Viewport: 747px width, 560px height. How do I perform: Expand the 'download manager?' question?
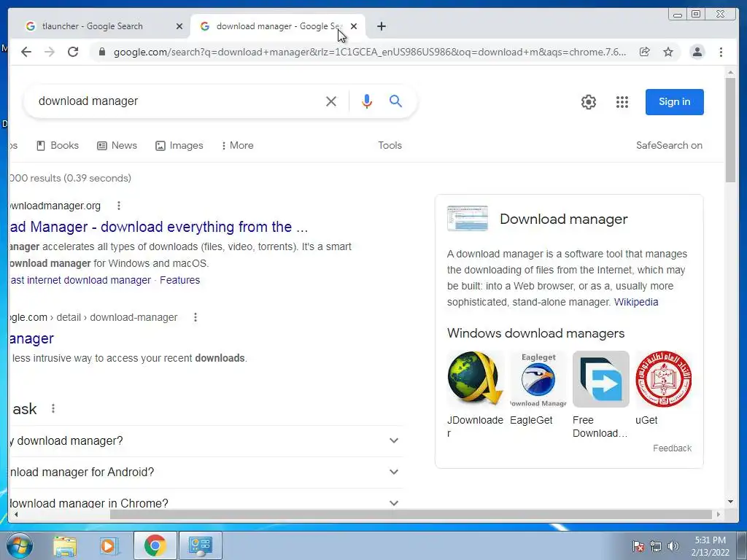coord(206,441)
